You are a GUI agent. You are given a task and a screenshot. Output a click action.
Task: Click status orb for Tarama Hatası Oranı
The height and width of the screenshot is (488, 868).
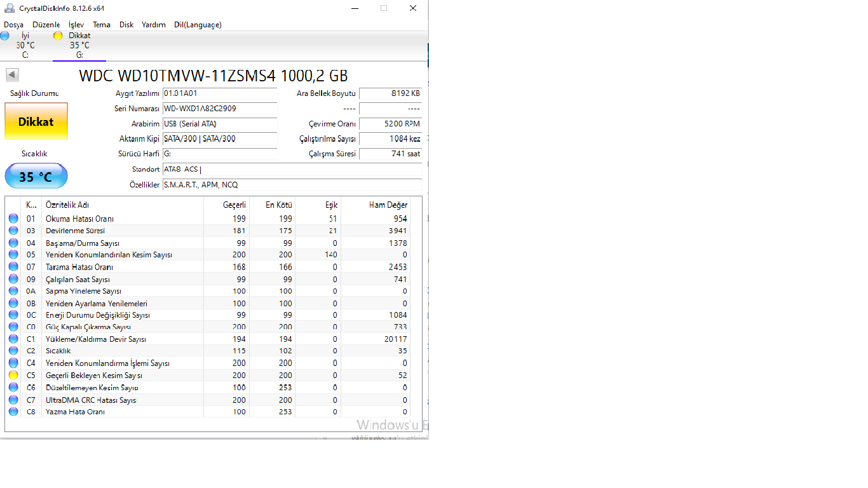point(13,267)
